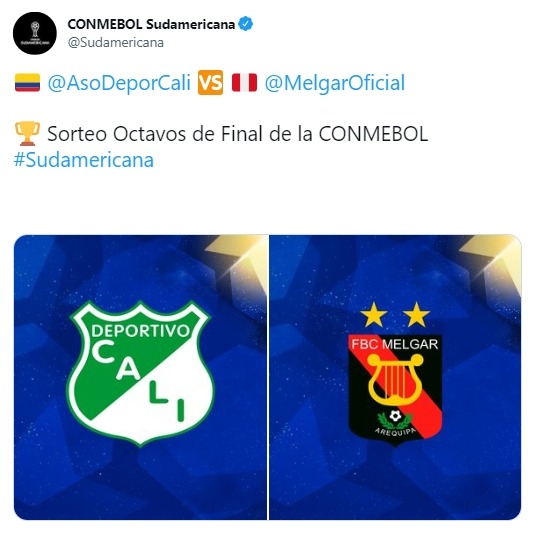Click the right gold star above Melgar crest
536x537 pixels.
(416, 314)
